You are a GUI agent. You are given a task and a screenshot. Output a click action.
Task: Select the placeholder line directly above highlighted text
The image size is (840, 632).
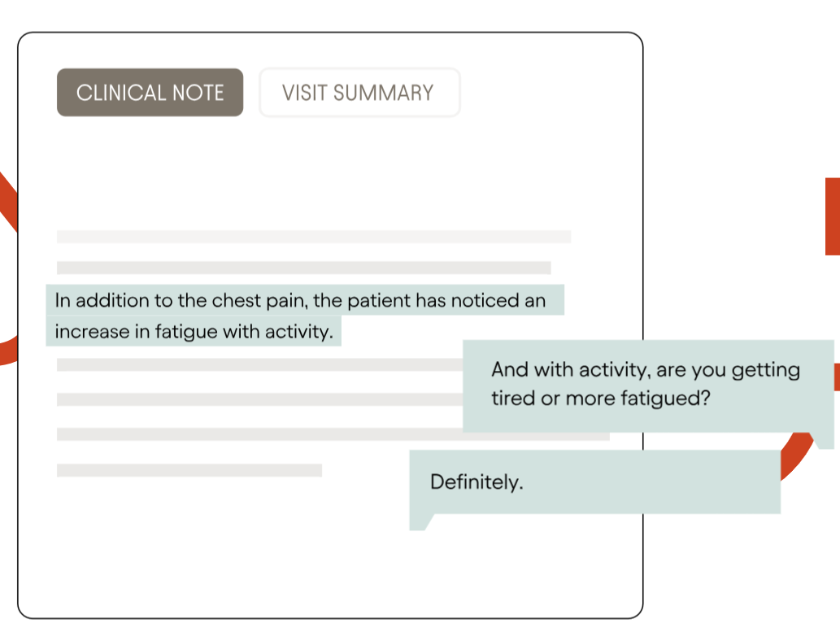(x=304, y=268)
